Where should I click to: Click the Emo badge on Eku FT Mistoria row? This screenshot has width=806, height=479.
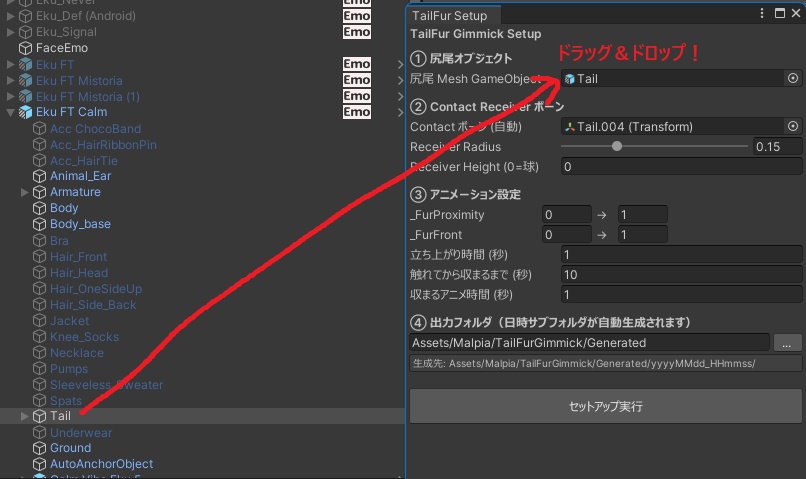click(357, 80)
